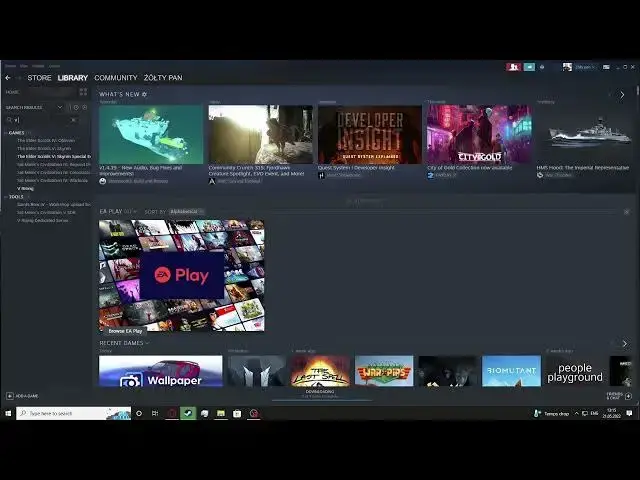The image size is (640, 480).
Task: Focus the library search field
Action: [x=41, y=120]
